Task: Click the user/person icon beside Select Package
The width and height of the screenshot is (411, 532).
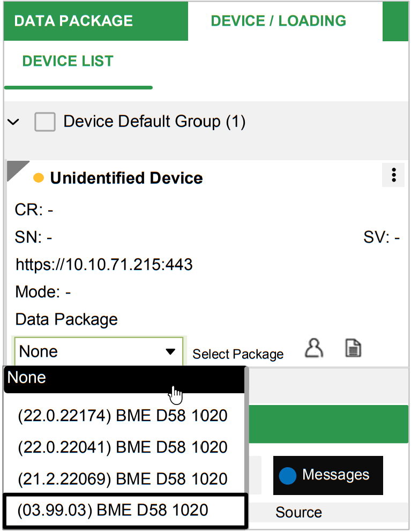Action: pyautogui.click(x=314, y=348)
